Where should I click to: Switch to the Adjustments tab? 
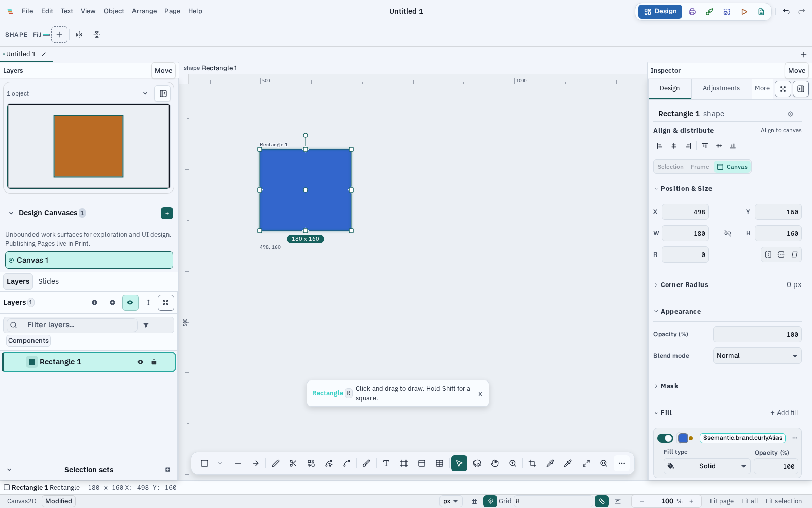[x=721, y=88]
